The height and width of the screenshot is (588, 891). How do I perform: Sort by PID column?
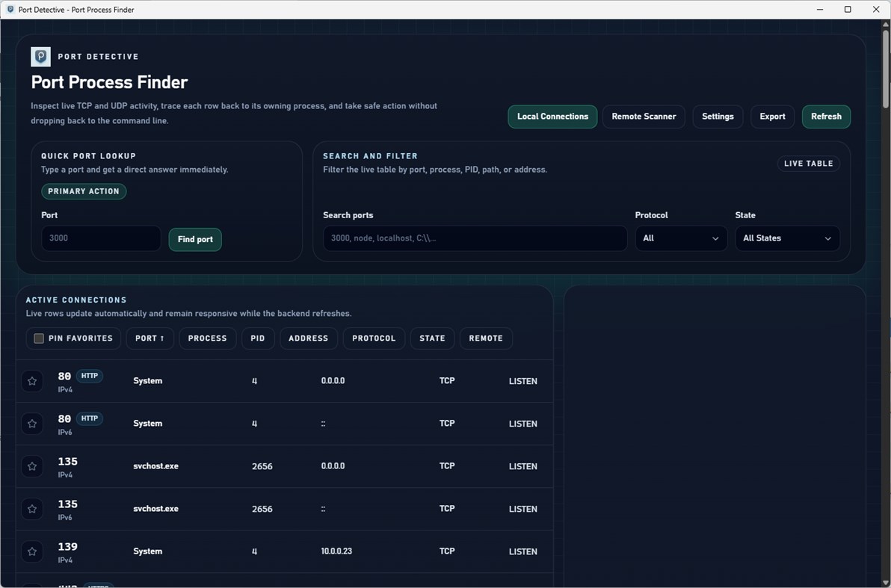[258, 338]
